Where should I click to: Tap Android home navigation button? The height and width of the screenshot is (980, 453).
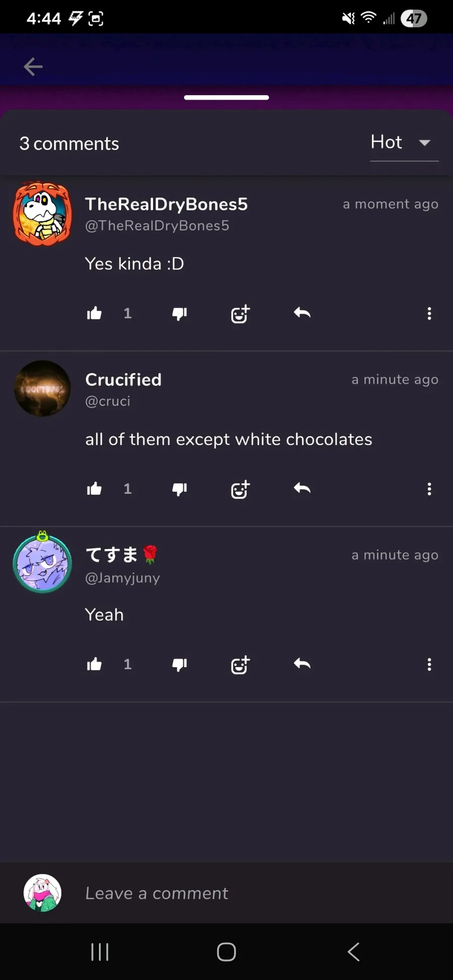pos(226,951)
